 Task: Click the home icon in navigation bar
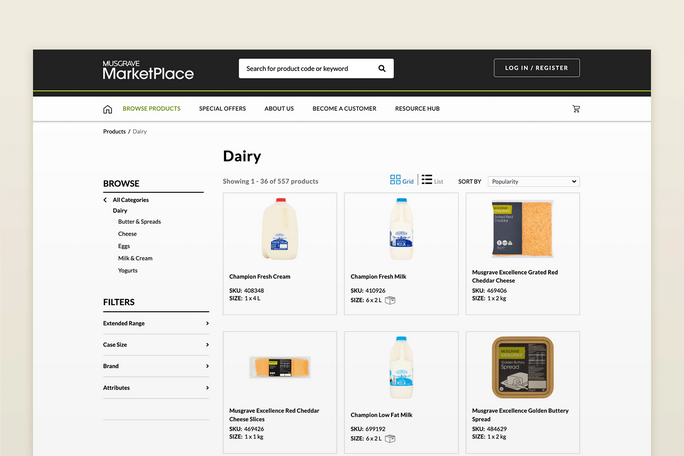coord(107,109)
